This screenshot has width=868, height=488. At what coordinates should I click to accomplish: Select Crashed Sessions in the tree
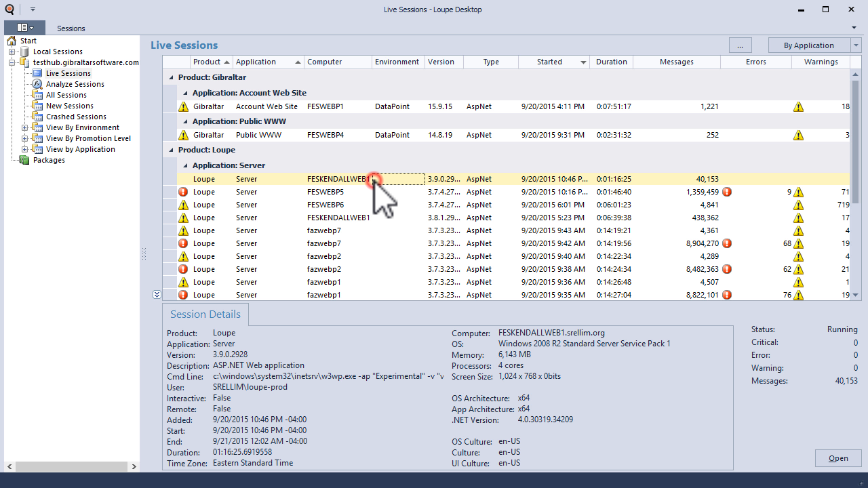click(x=76, y=117)
